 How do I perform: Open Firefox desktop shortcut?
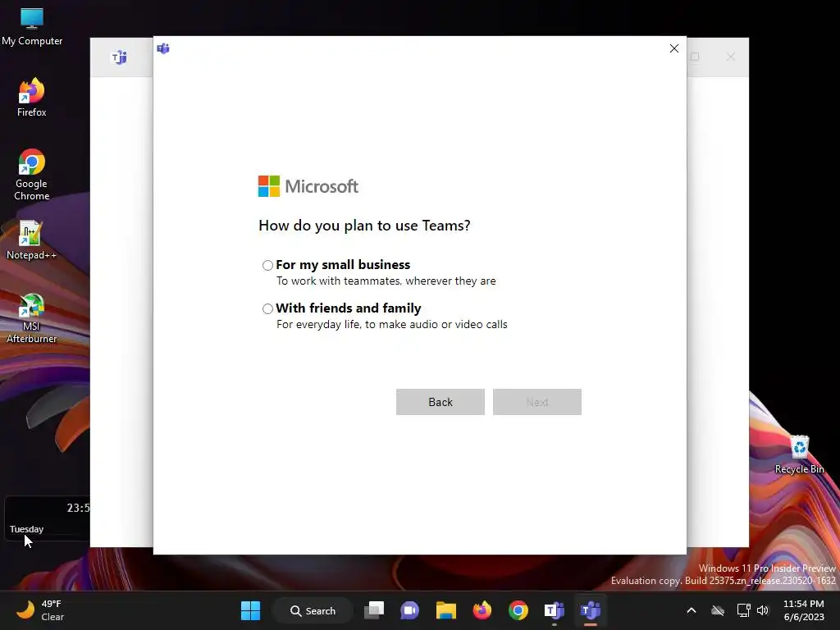click(x=32, y=98)
